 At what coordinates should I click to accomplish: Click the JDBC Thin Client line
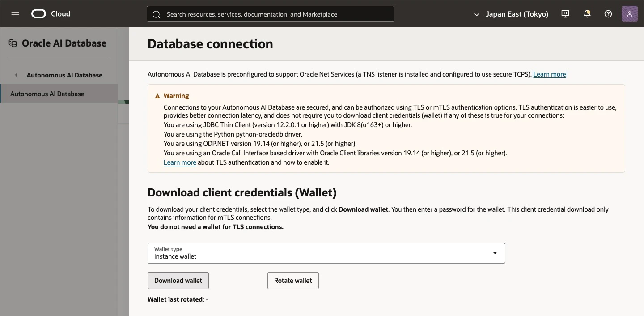[288, 125]
